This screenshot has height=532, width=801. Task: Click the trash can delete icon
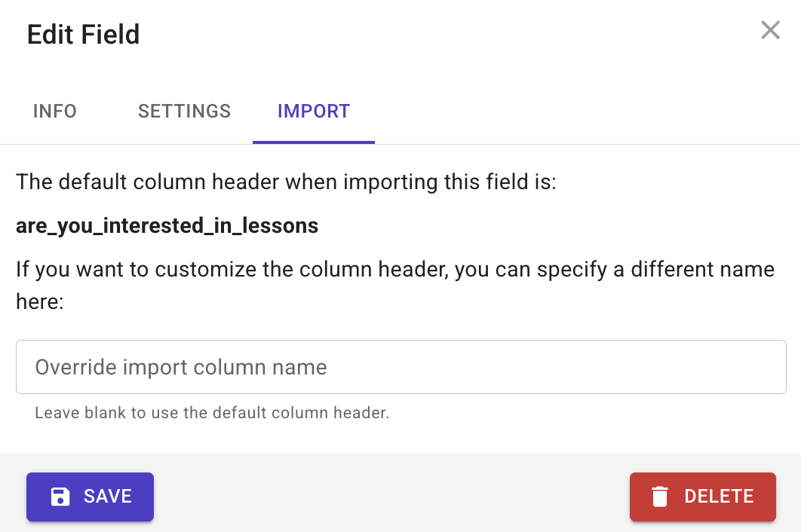[x=659, y=497]
